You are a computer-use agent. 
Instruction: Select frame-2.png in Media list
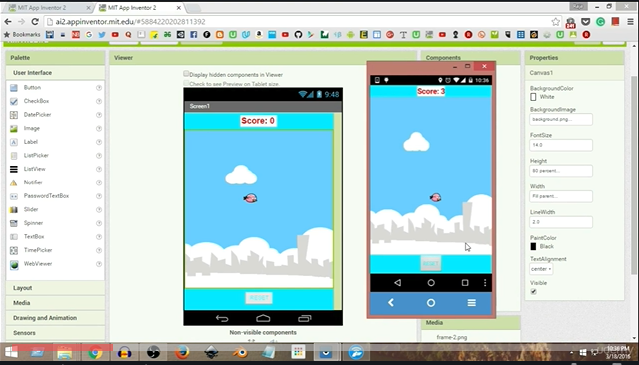point(452,337)
